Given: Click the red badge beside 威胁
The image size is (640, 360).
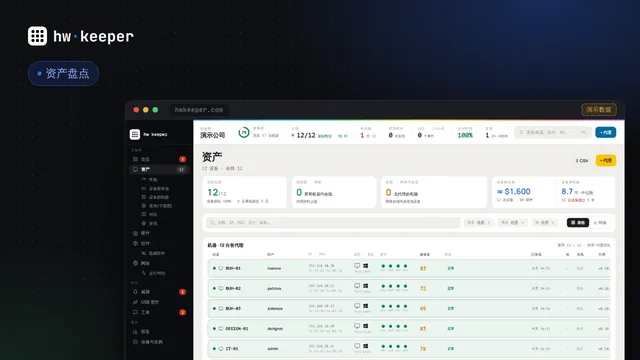Looking at the screenshot, I should pos(182,292).
